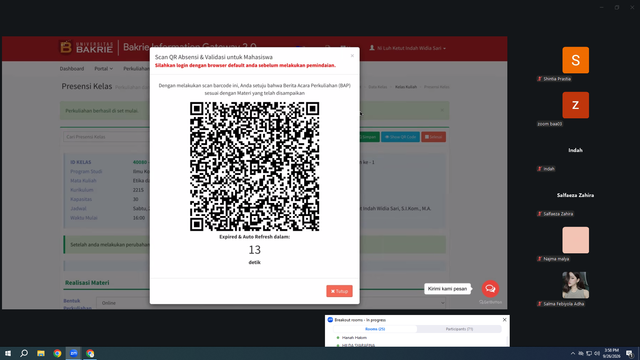Click the Realisasi Materi section heading
The width and height of the screenshot is (640, 360).
click(87, 282)
